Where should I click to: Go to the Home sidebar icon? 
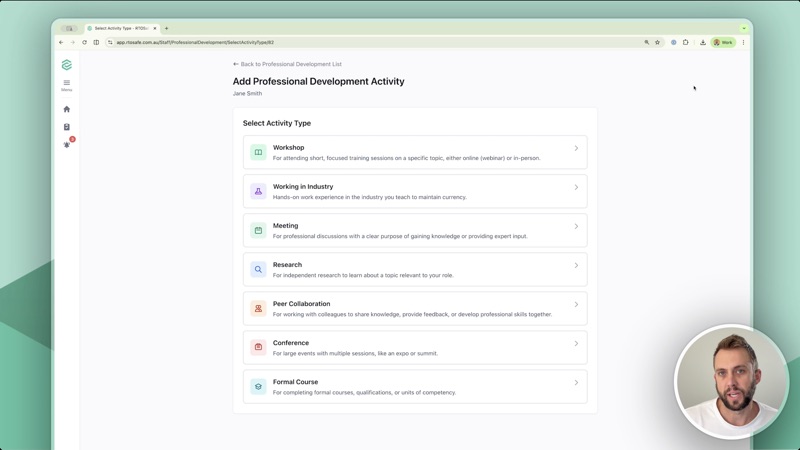click(67, 109)
